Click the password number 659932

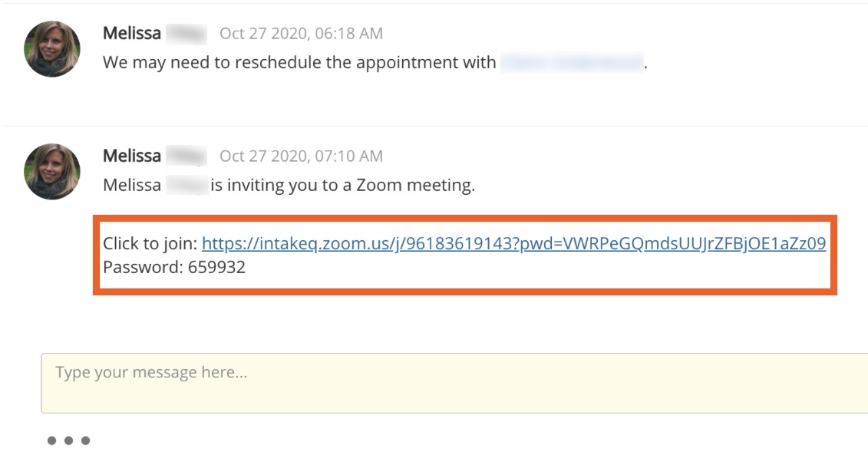(216, 267)
